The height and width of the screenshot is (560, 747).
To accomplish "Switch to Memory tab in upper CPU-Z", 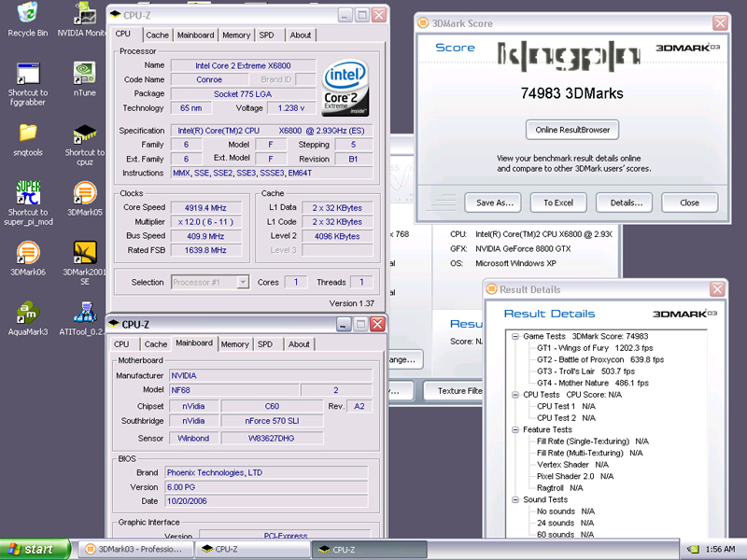I will click(x=236, y=35).
